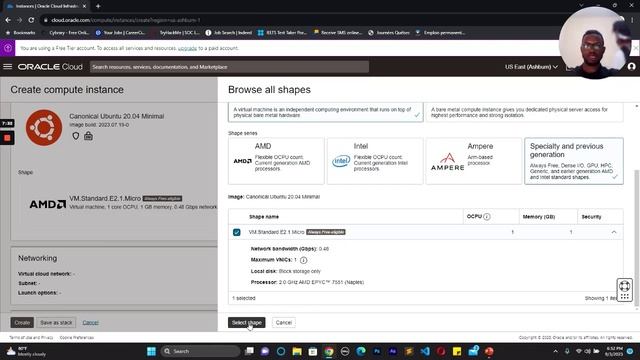Open Microsoft Edge from the taskbar
This screenshot has height=360, width=640.
(361, 351)
